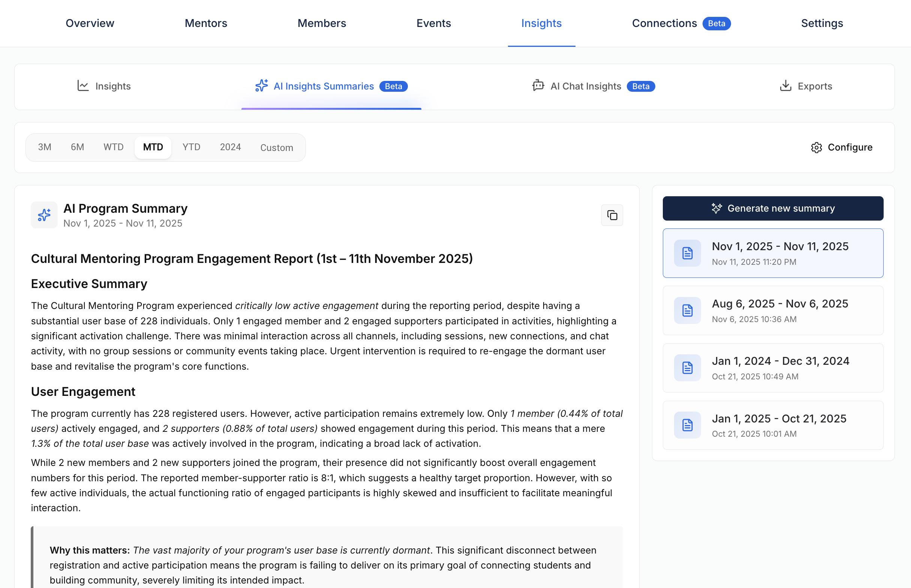The height and width of the screenshot is (588, 911).
Task: Select the WTD time range
Action: tap(114, 148)
